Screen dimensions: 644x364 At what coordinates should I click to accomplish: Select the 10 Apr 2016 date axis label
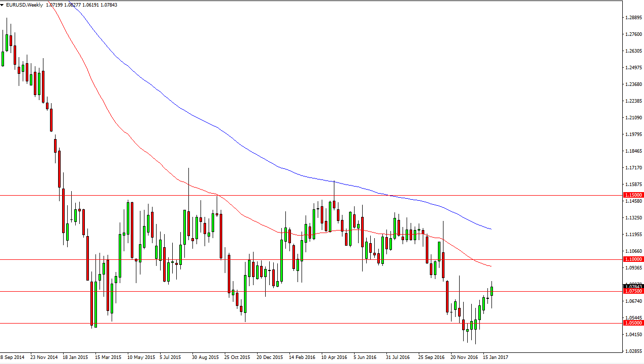333,356
